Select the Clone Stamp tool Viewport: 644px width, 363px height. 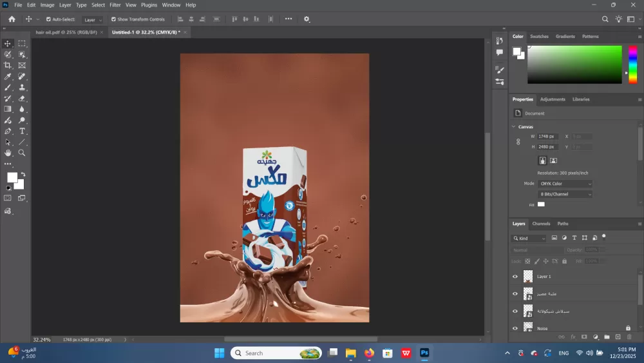tap(22, 87)
